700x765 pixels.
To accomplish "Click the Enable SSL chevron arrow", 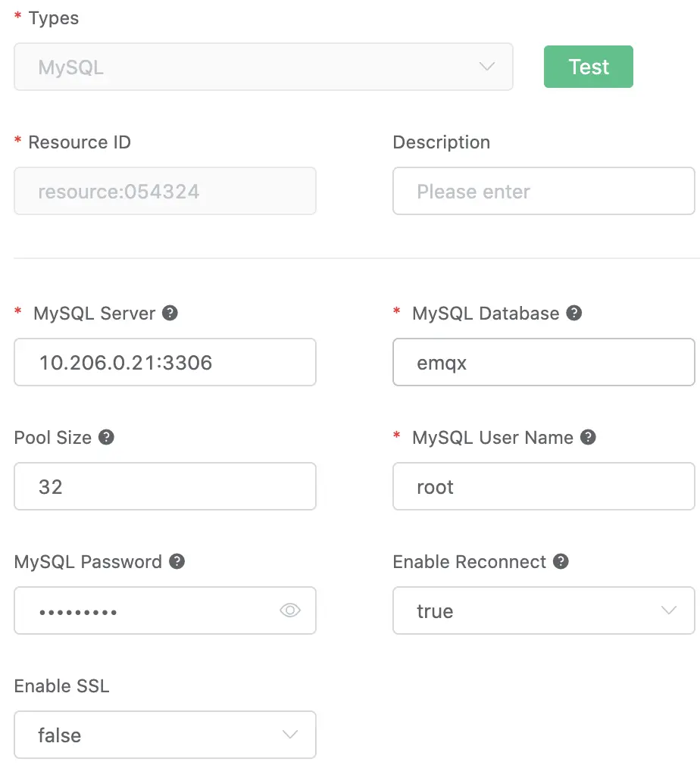I will click(289, 735).
